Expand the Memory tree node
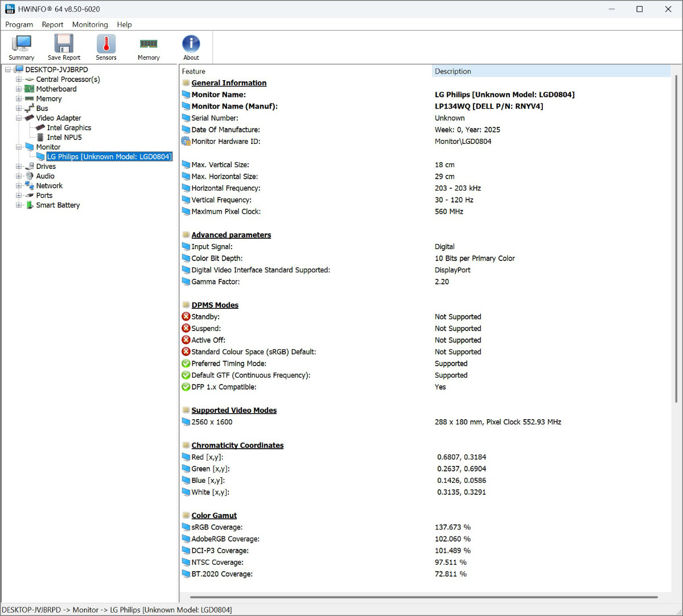 point(19,99)
